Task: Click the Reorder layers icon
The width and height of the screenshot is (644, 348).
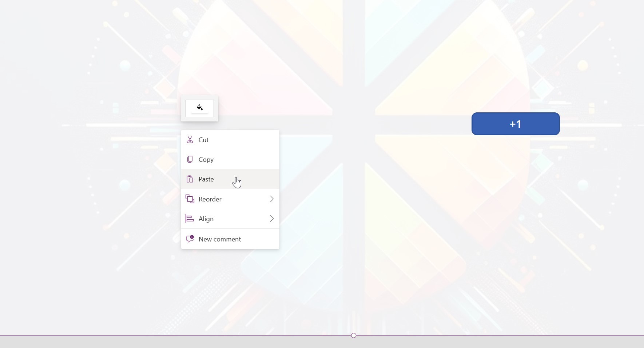Action: coord(190,199)
